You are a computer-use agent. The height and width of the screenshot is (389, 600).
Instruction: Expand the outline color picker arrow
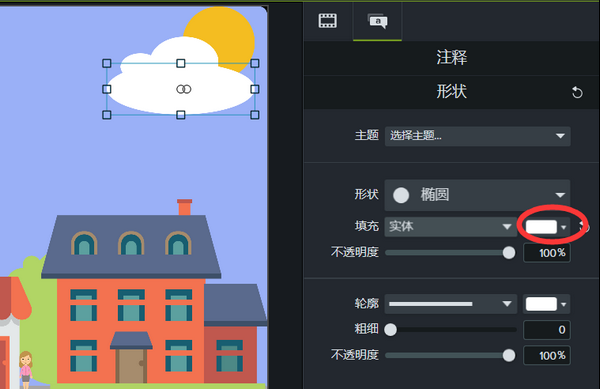coord(564,304)
